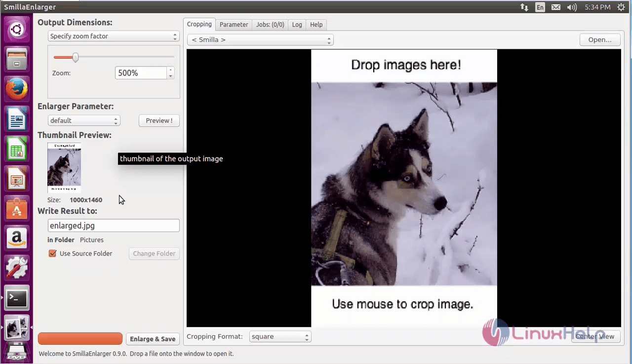Open Amazon launcher in dock

point(17,239)
